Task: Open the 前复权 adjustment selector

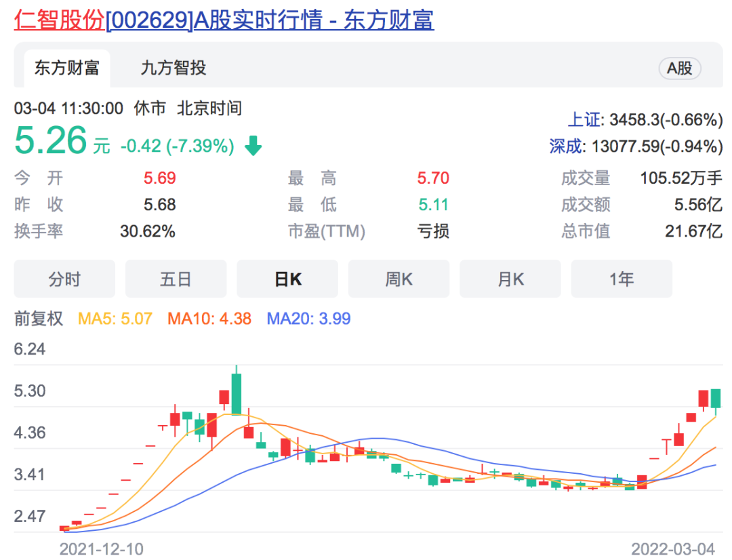Action: (37, 319)
